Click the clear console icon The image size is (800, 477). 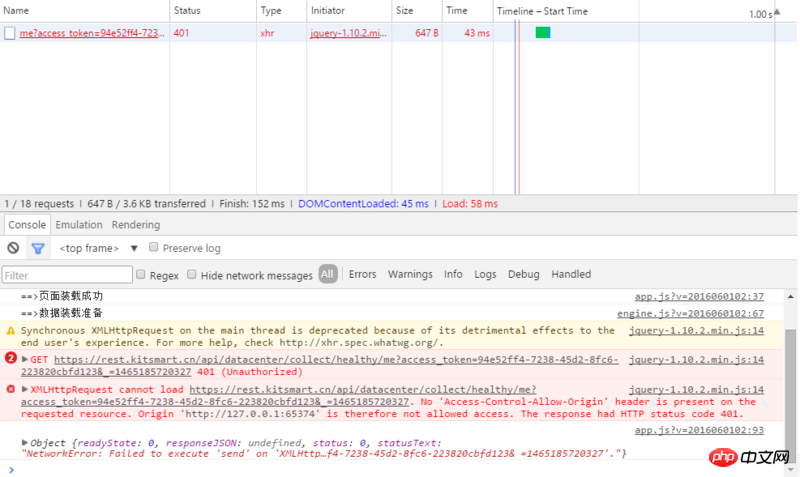[x=13, y=248]
